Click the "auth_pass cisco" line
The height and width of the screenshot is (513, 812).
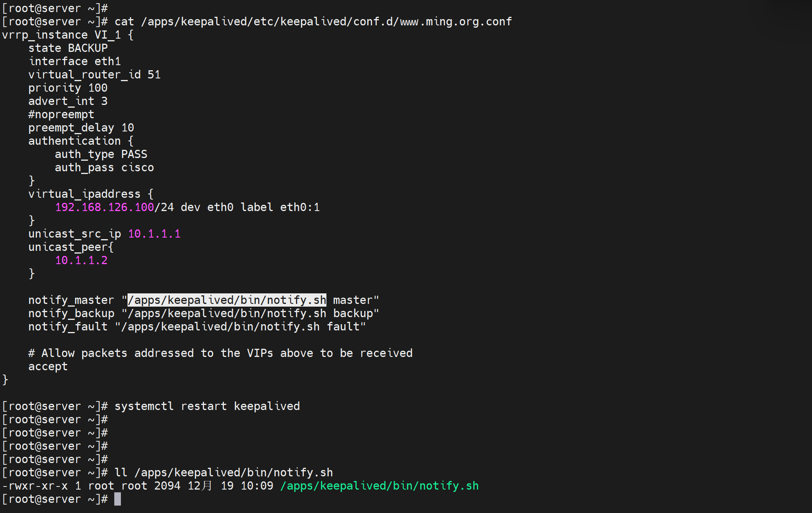(104, 167)
